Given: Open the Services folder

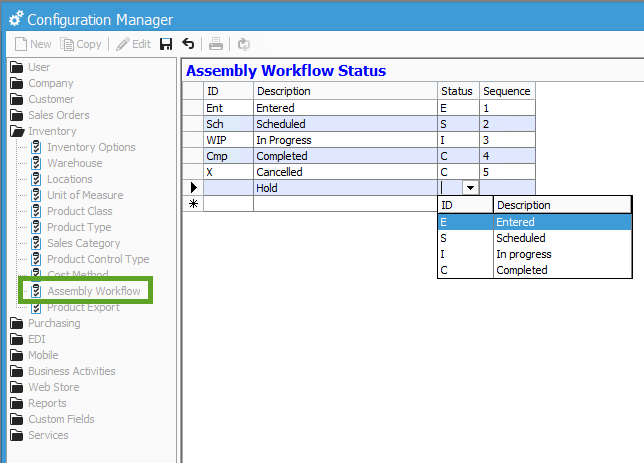Looking at the screenshot, I should point(39,435).
